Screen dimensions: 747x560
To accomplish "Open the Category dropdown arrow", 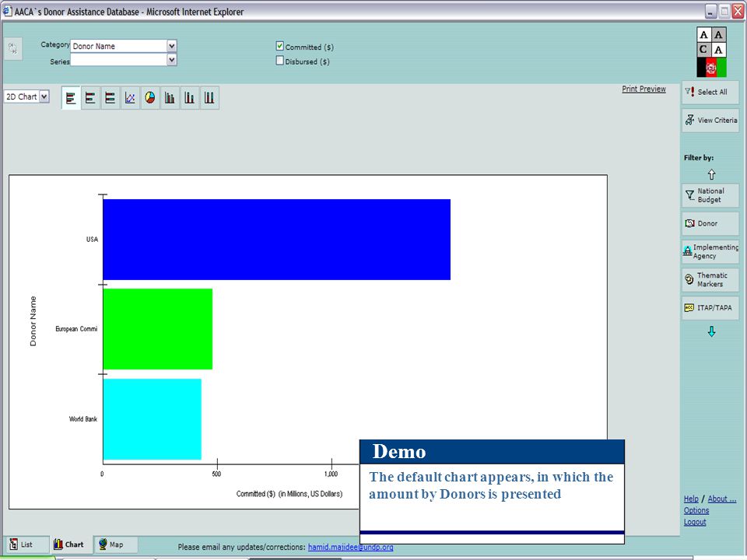I will click(x=172, y=46).
